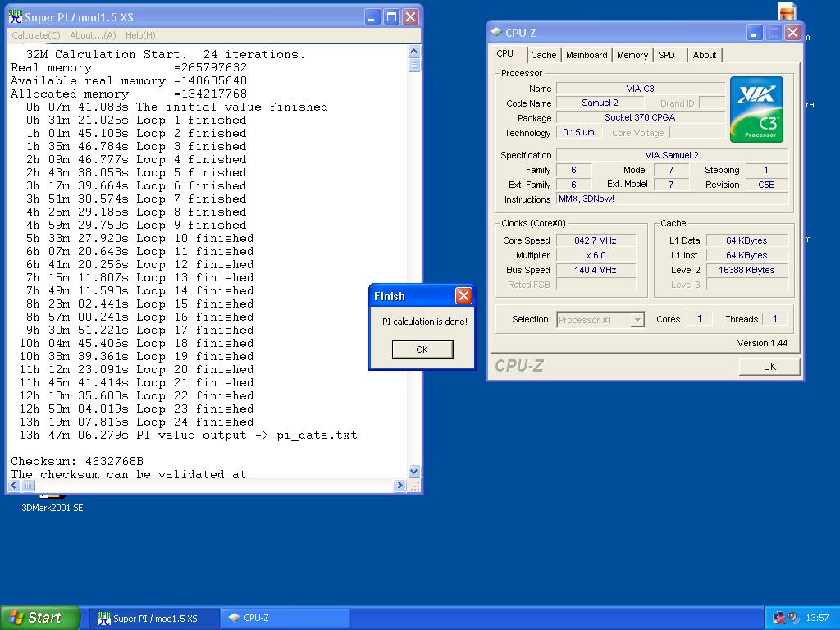Image resolution: width=840 pixels, height=630 pixels.
Task: Open the Start menu
Action: 39,618
